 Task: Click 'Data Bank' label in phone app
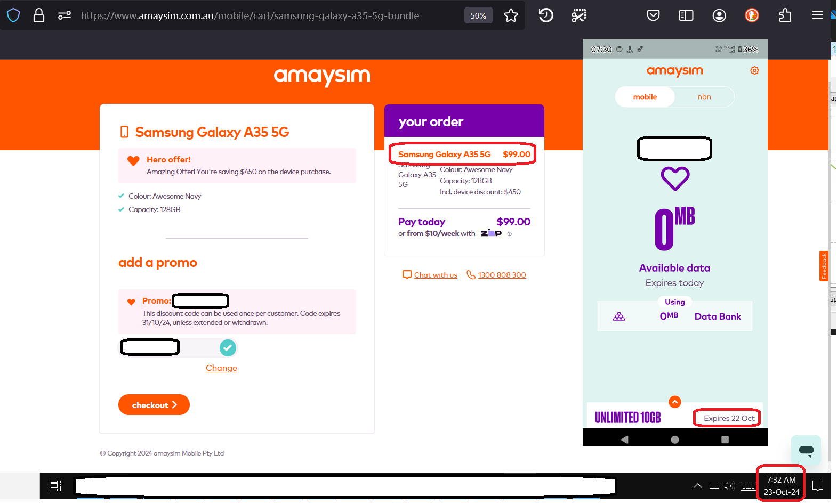coord(718,316)
